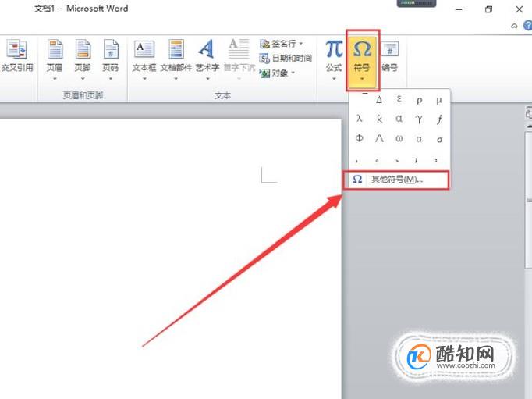The width and height of the screenshot is (532, 399).
Task: Restore down the Word window
Action: click(488, 9)
